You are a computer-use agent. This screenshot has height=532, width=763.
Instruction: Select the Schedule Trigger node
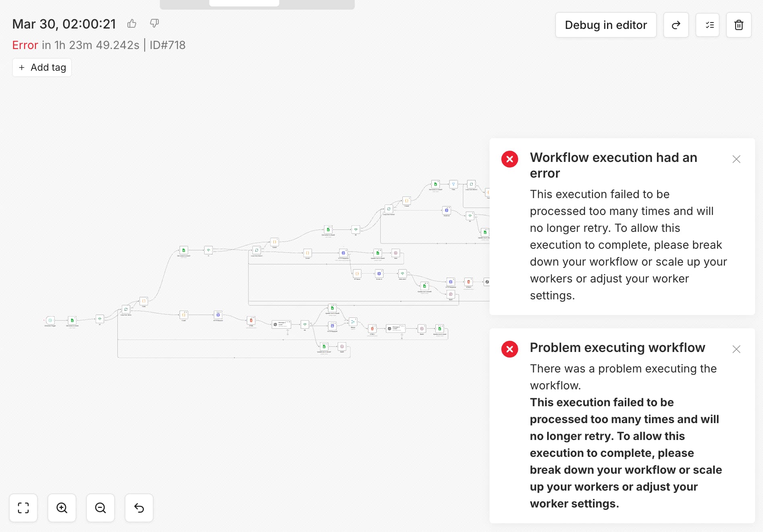point(50,320)
